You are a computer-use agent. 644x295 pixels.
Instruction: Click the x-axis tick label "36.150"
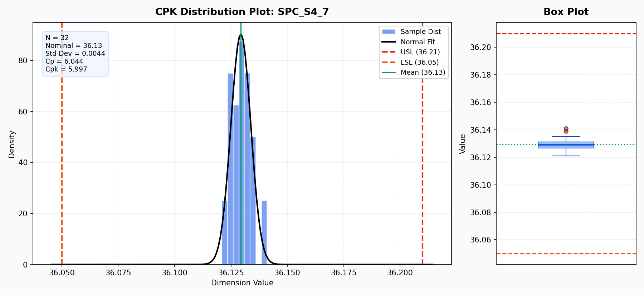tap(287, 273)
